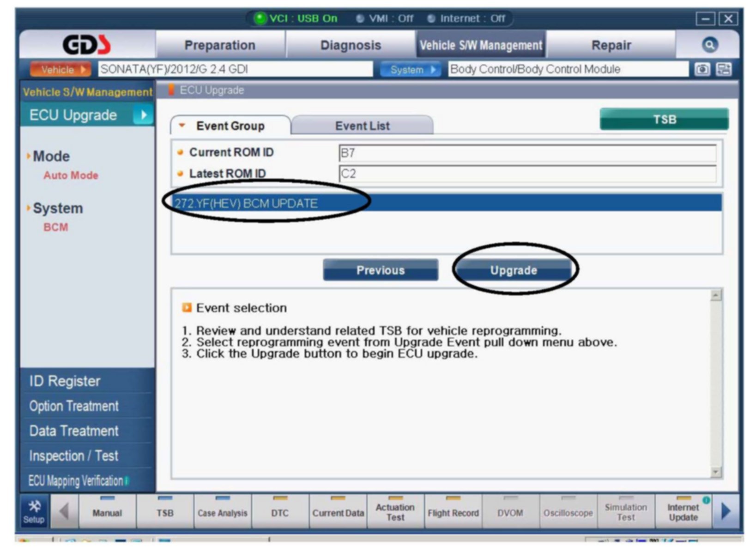
Task: Click the ECU Upgrade arrow icon
Action: coord(143,115)
